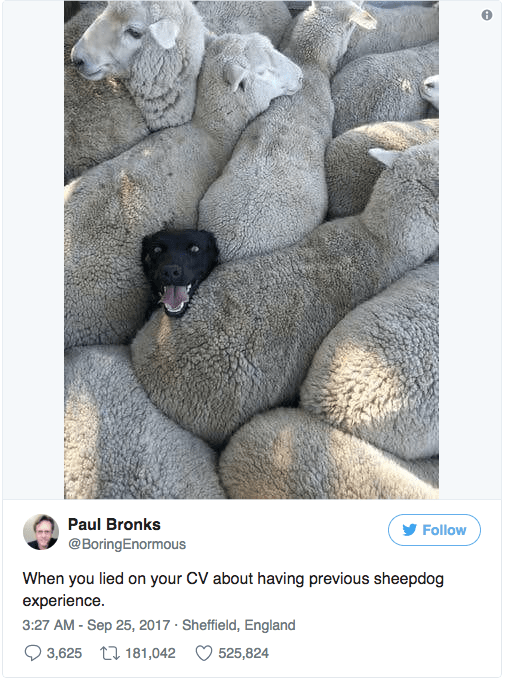Click the retweet arrows icon
The width and height of the screenshot is (512, 682).
[110, 653]
